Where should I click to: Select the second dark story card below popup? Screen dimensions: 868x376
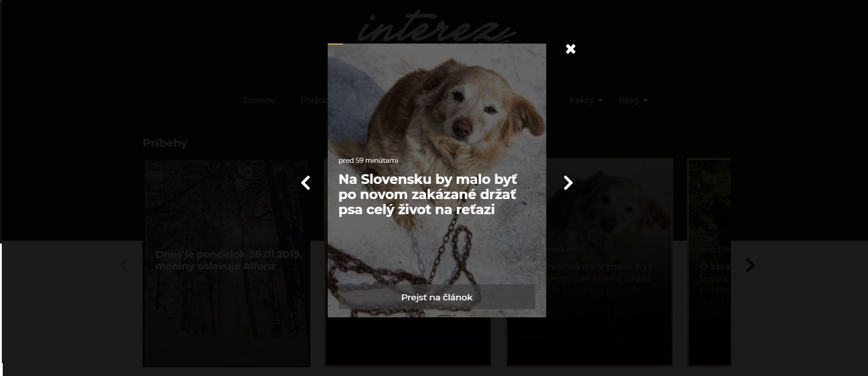pyautogui.click(x=408, y=342)
